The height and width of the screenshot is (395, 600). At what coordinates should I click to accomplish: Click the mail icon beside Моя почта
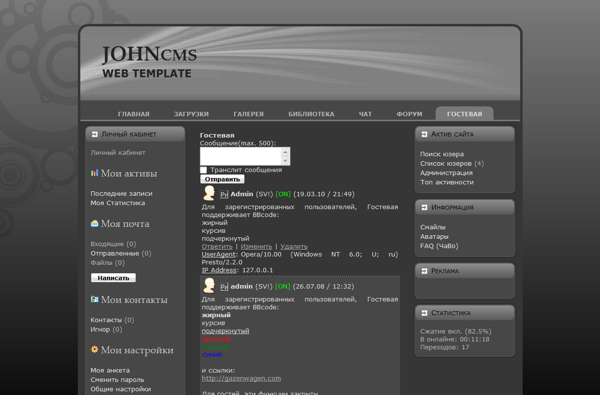(x=95, y=224)
